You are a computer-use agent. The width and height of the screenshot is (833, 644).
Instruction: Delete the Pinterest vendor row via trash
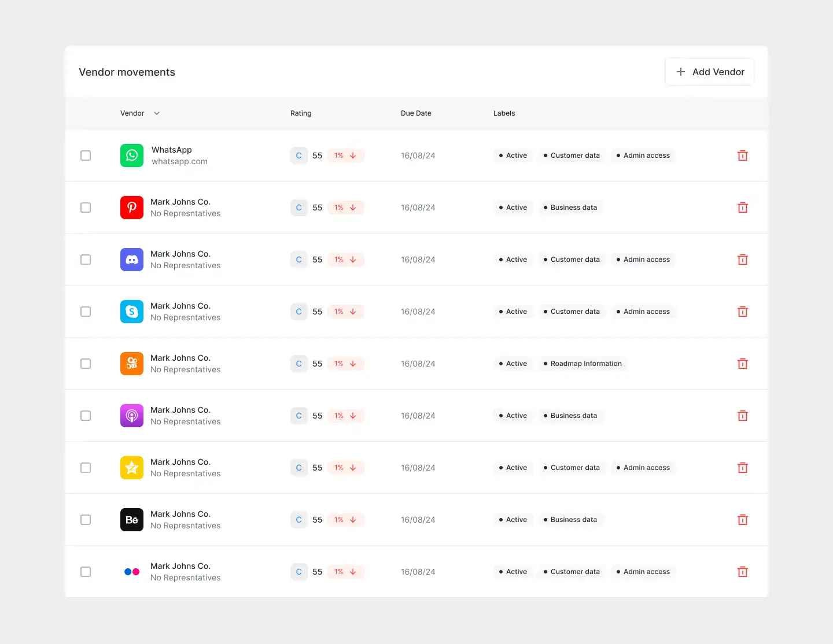[743, 208]
